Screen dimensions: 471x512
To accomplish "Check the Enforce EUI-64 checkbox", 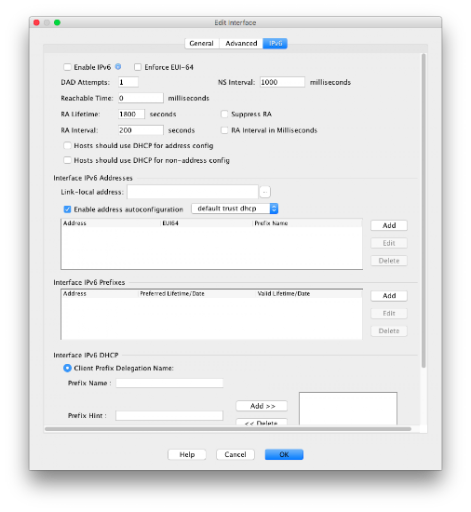I will [138, 67].
